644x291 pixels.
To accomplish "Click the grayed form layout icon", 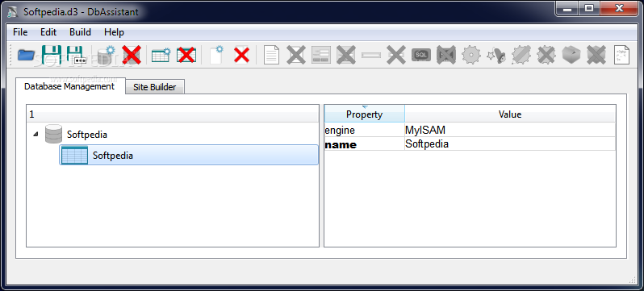I will 320,55.
